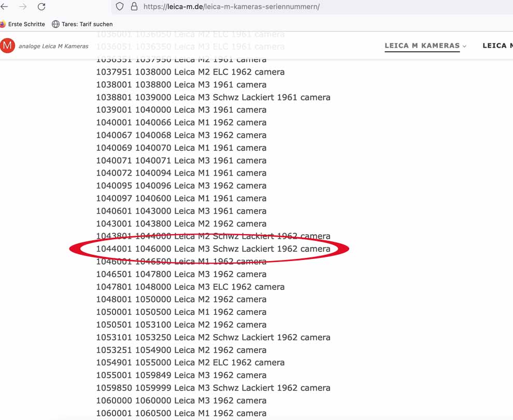The width and height of the screenshot is (513, 420).
Task: Click row 1038801 1039000 Leica M3 Schwz Lackiert
Action: click(213, 97)
